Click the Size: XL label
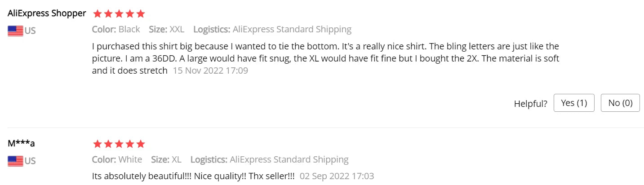This screenshot has width=644, height=185. point(166,159)
